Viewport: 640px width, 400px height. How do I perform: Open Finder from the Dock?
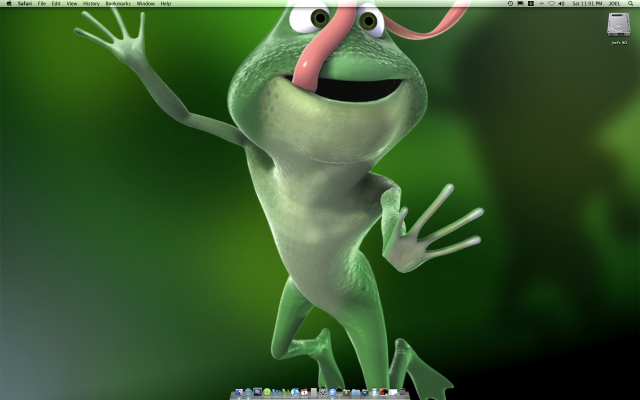pyautogui.click(x=239, y=392)
